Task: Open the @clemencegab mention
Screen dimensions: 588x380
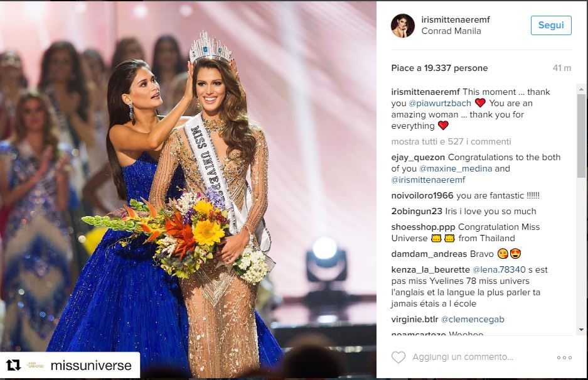Action: click(472, 319)
